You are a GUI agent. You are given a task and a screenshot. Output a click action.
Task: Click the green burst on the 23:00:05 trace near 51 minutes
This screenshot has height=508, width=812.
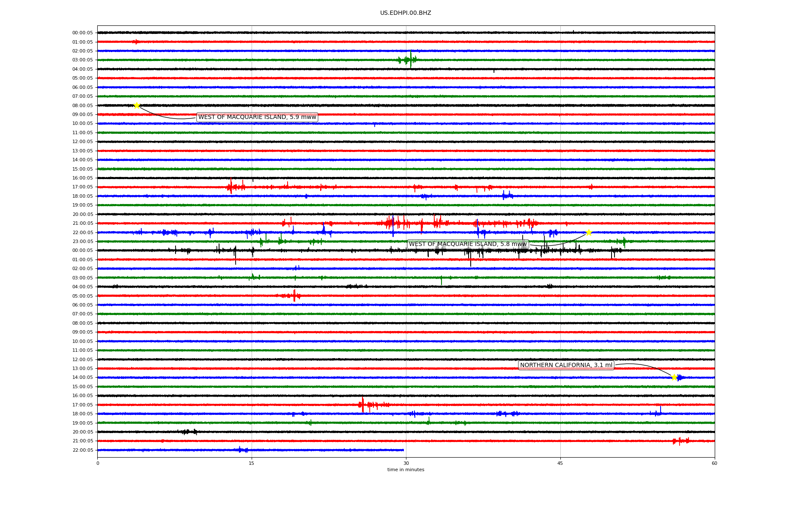coord(624,241)
